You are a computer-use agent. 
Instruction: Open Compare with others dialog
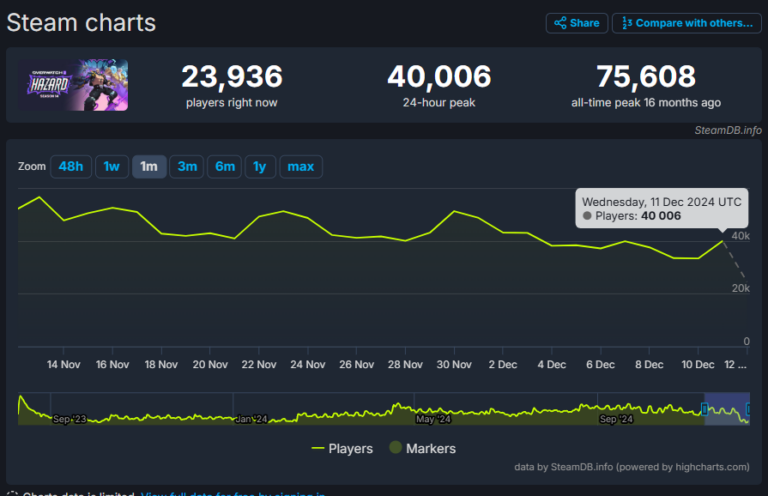[684, 23]
